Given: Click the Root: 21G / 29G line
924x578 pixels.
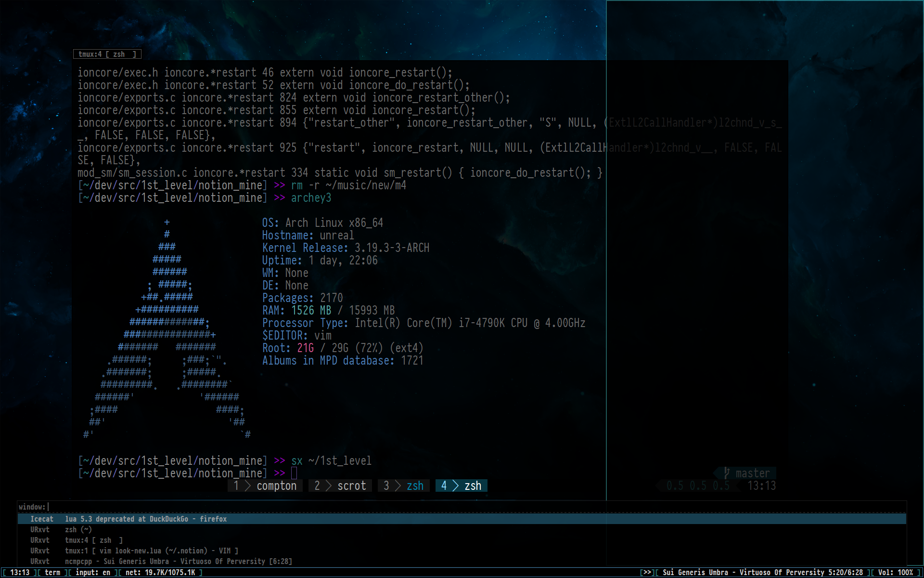Looking at the screenshot, I should (343, 348).
